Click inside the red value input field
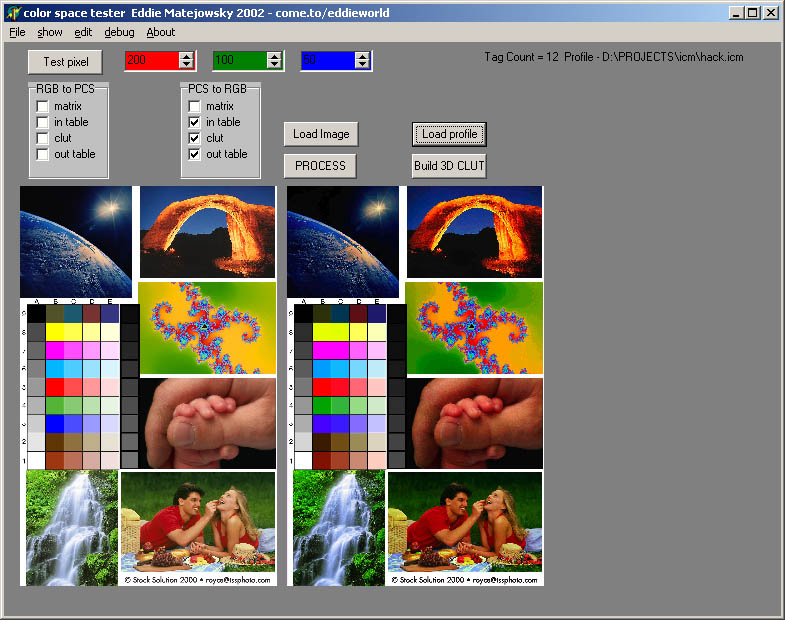785x620 pixels. (x=150, y=61)
